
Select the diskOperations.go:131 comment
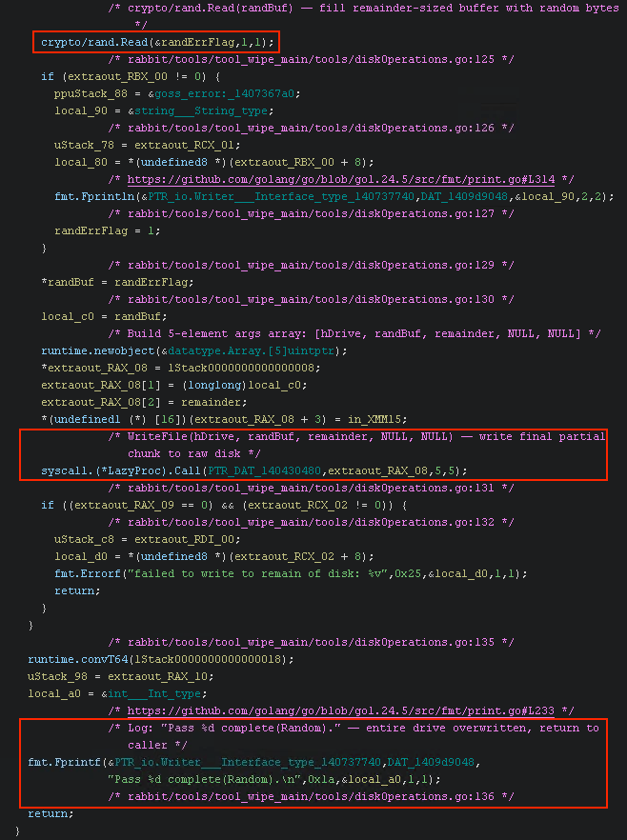tap(311, 488)
